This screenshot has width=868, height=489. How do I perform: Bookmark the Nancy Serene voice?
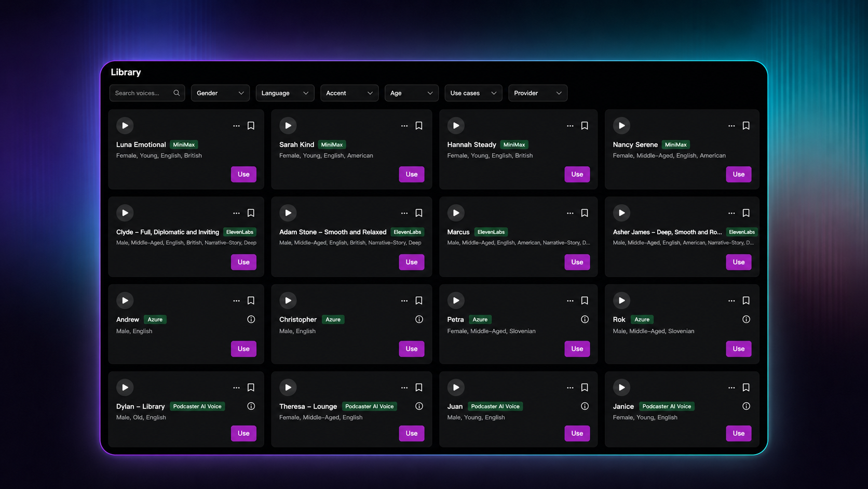tap(746, 126)
